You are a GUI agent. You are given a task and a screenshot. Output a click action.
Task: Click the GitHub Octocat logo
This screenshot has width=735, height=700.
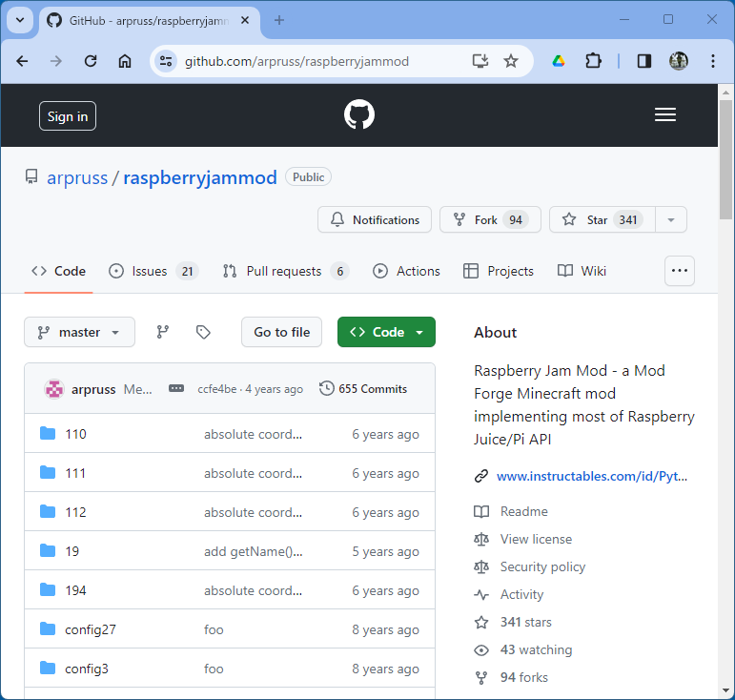[359, 115]
